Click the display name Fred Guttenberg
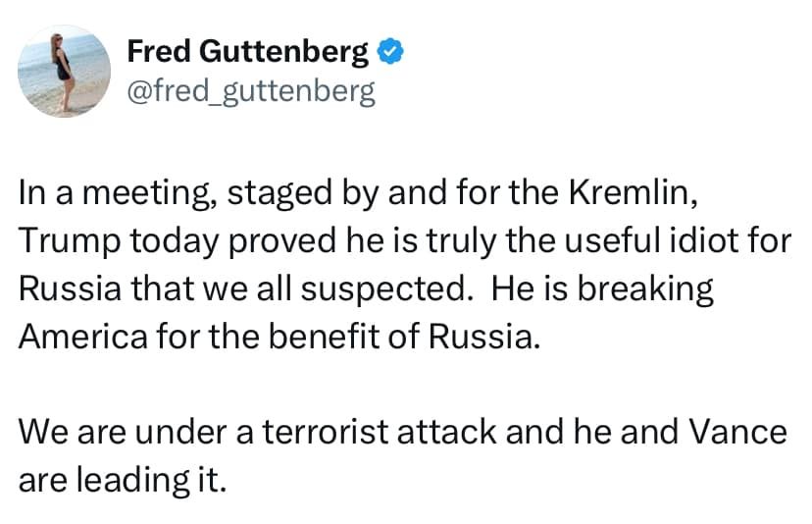The width and height of the screenshot is (812, 524). click(x=249, y=52)
